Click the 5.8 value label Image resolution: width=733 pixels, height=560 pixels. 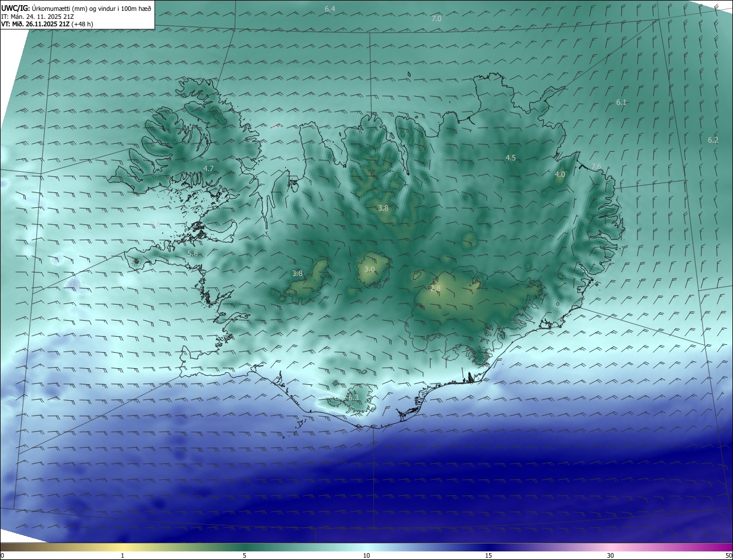(x=192, y=253)
